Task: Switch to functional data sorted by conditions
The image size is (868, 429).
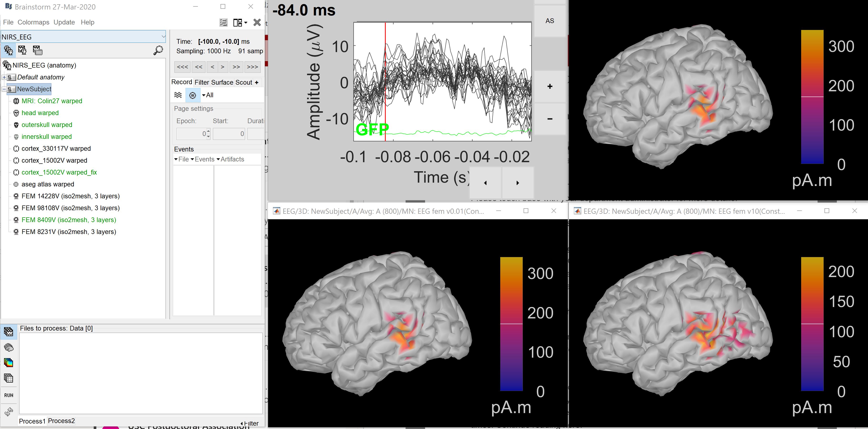Action: coord(37,50)
